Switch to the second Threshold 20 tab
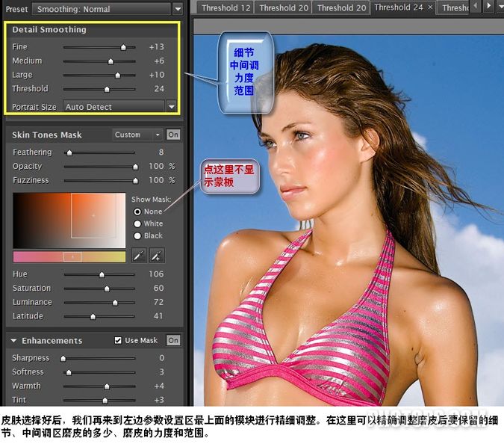Viewport: 504px width, 447px height. (341, 7)
